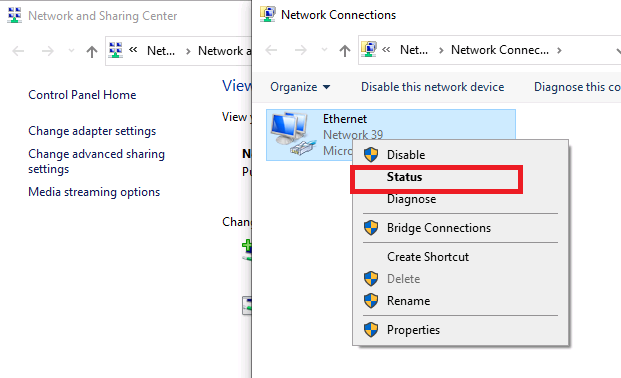Open Change advanced sharing settings link
This screenshot has width=621, height=378.
(x=96, y=161)
